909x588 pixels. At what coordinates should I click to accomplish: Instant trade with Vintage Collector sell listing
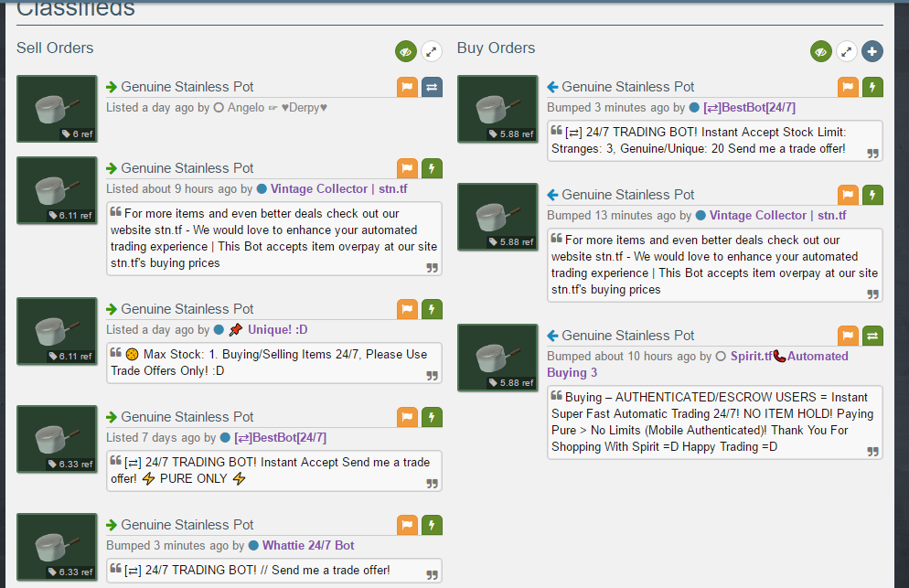coord(432,168)
